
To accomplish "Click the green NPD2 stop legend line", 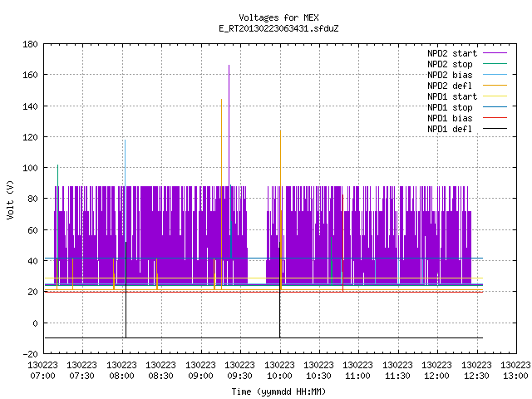I will [495, 63].
